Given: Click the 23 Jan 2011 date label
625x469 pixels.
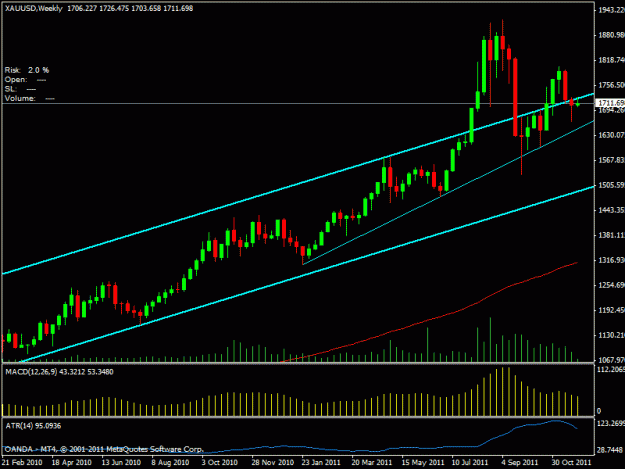Looking at the screenshot, I should point(321,463).
